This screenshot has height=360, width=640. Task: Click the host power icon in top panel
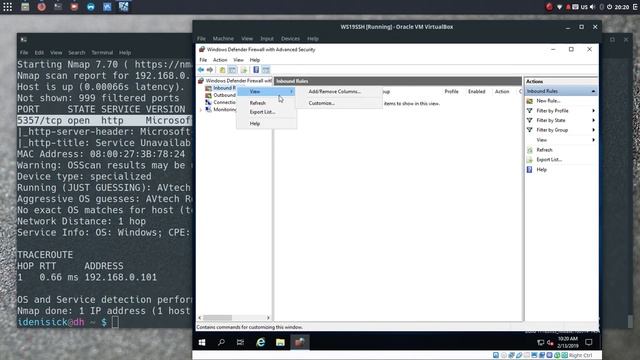[609, 7]
